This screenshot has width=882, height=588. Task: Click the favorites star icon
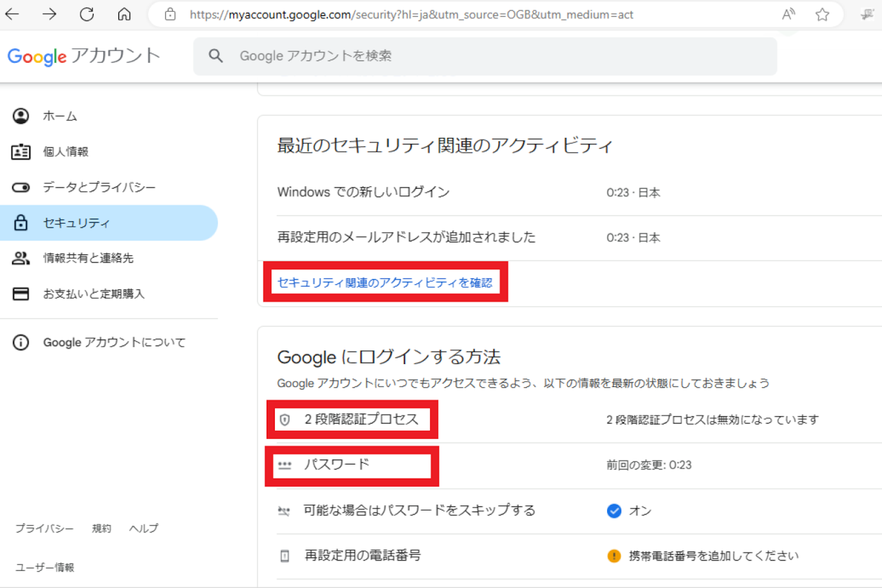822,15
